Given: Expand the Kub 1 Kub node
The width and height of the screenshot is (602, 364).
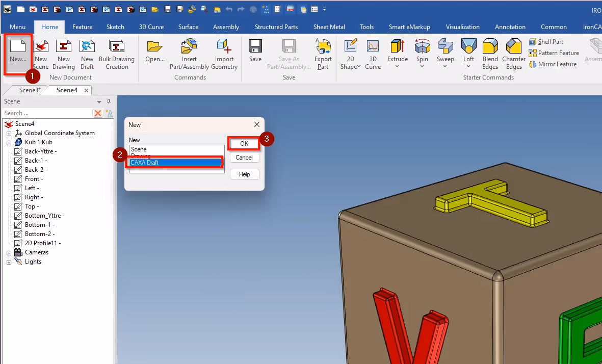Looking at the screenshot, I should pyautogui.click(x=9, y=142).
